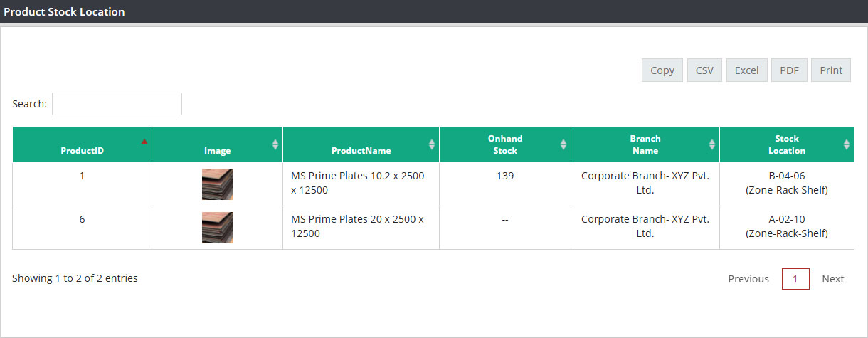This screenshot has height=338, width=868.
Task: Export table as CSV
Action: (704, 70)
